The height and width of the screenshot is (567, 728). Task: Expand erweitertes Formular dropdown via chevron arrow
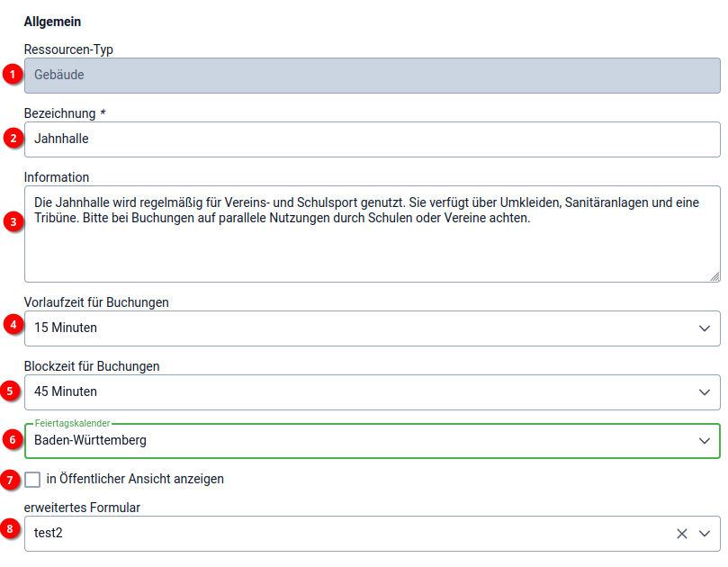coord(705,534)
